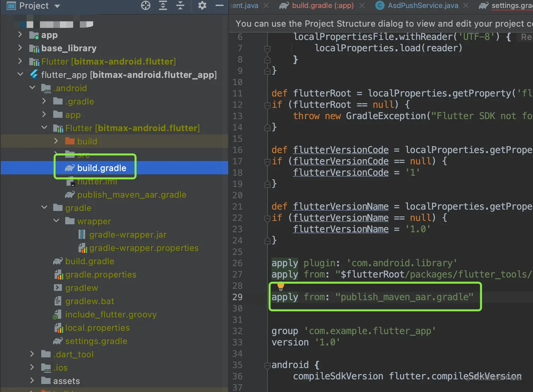Click the 'apply from: publish_maven_aar.gradle' code line

pos(372,297)
